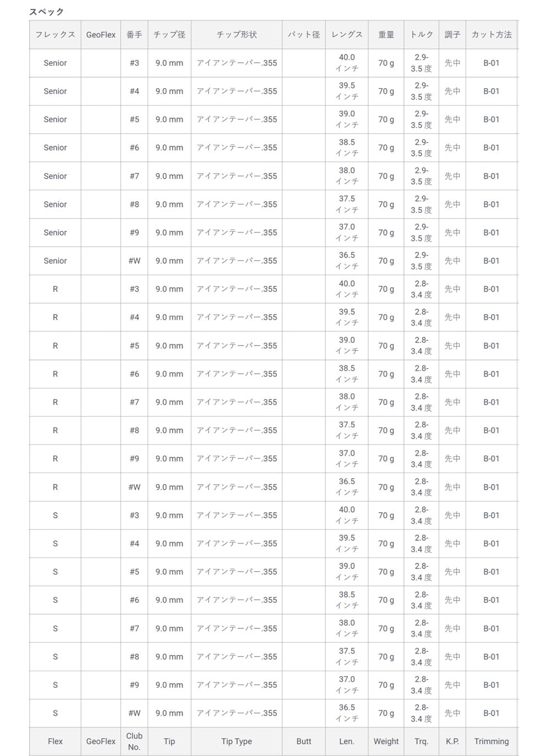
Task: Click the K.P. footer cell
Action: [452, 741]
